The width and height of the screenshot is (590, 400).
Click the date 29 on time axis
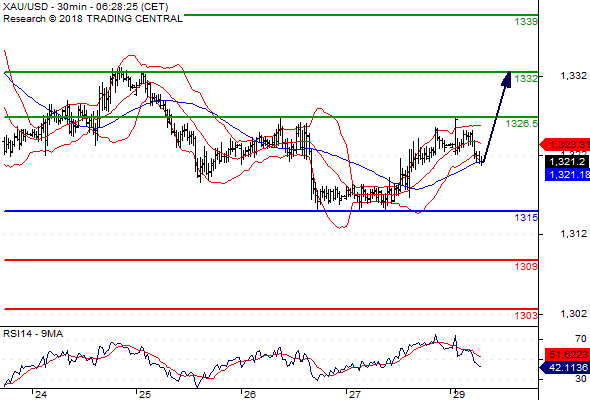(x=459, y=394)
